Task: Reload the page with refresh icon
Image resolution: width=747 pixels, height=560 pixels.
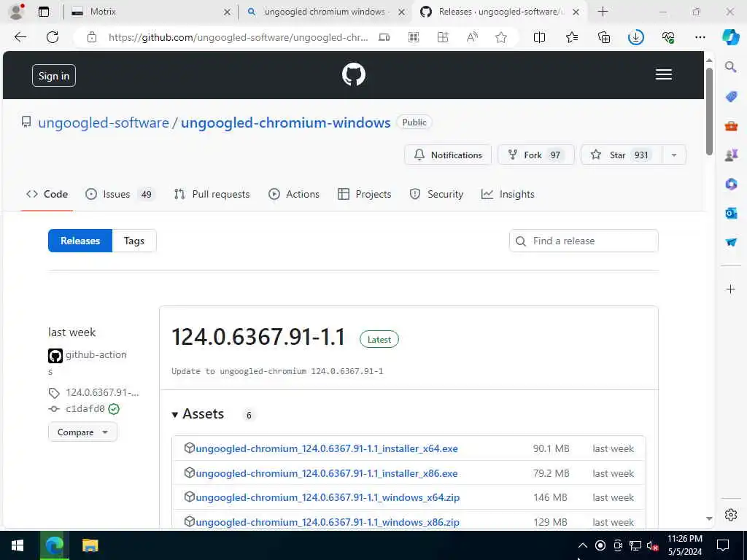Action: click(x=53, y=37)
